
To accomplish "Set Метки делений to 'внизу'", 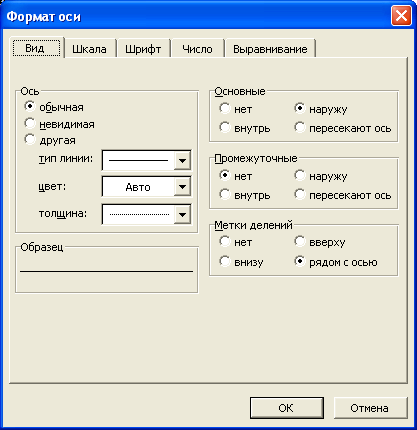I will tap(225, 262).
